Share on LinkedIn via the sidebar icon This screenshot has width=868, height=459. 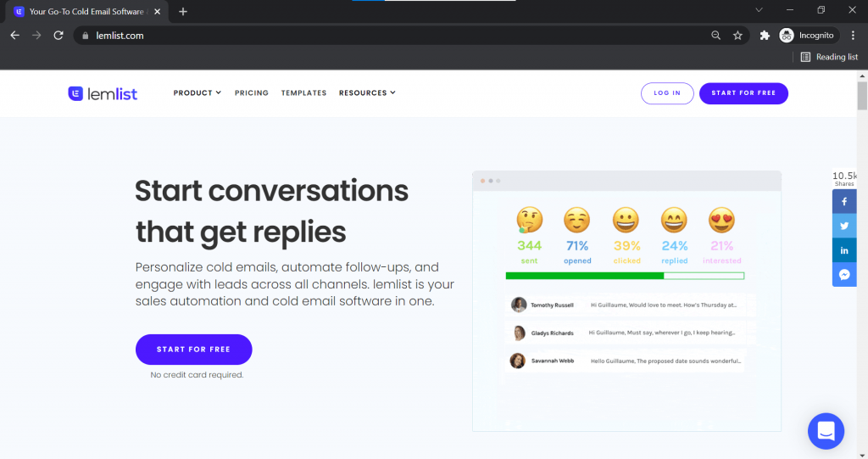pos(844,250)
